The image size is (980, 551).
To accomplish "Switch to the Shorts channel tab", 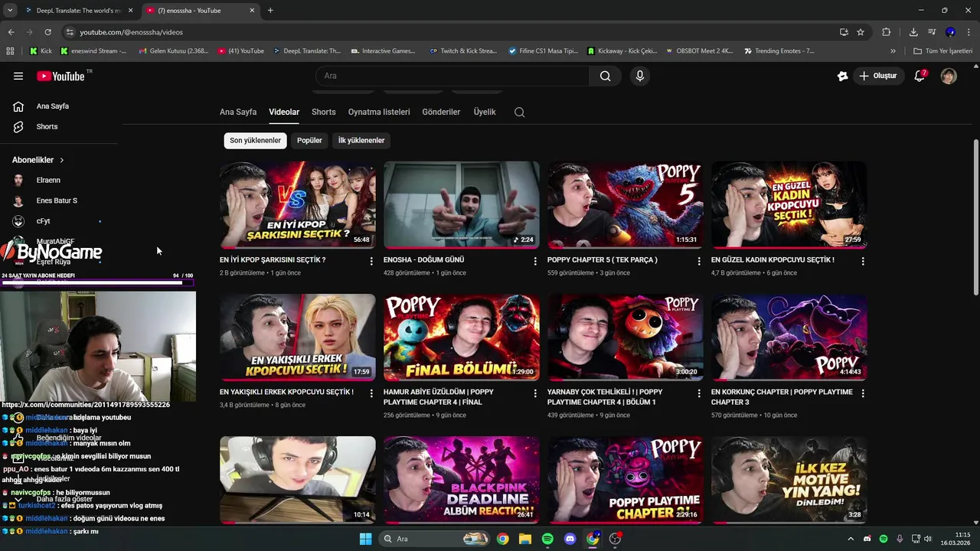I will (x=324, y=112).
